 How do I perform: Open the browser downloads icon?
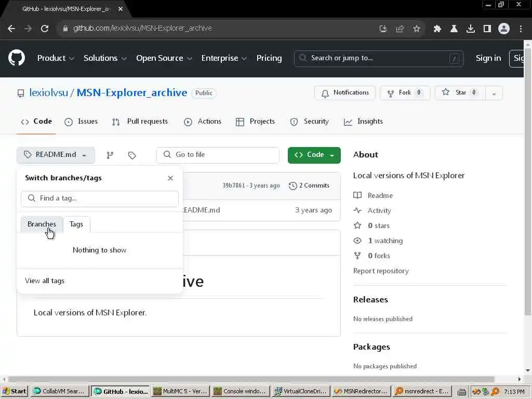coord(470,29)
